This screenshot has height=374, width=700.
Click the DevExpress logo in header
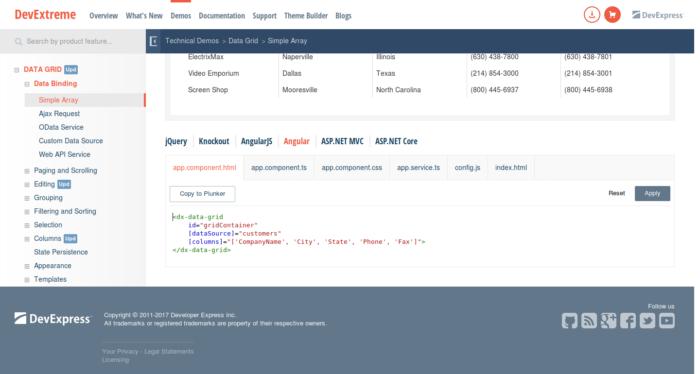[657, 15]
